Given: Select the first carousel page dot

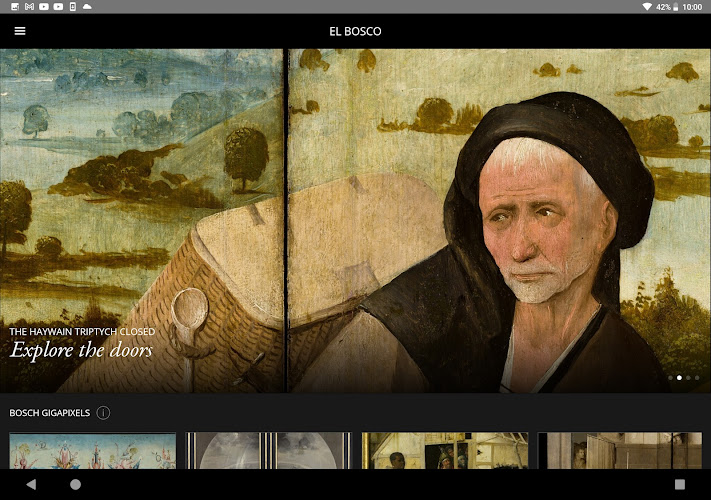Looking at the screenshot, I should click(x=670, y=378).
